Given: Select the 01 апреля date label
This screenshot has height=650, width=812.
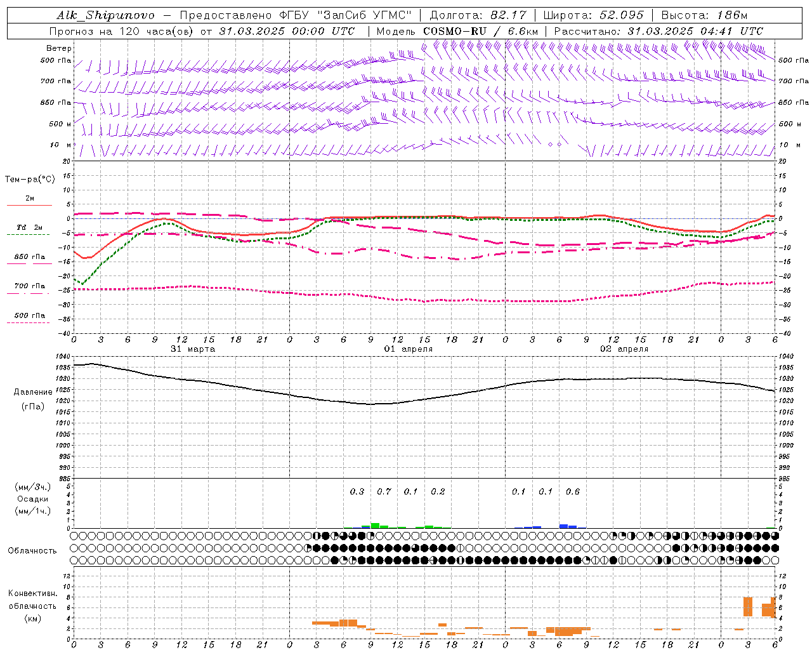Looking at the screenshot, I should tap(409, 349).
